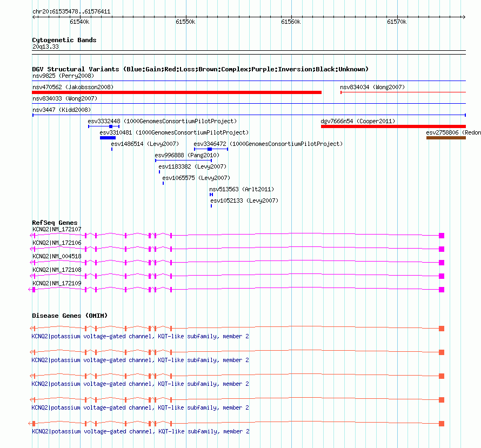Viewport: 481px width, 448px height.
Task: Select the DGV Structural Variants track title
Action: point(201,69)
